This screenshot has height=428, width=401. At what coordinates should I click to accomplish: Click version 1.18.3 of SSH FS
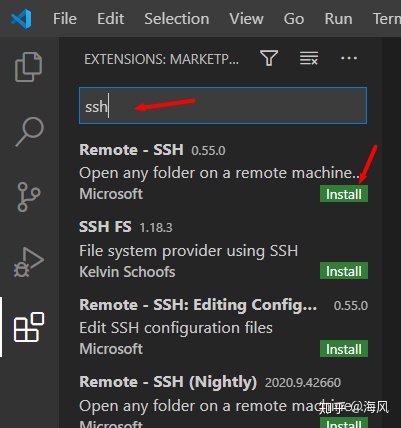[156, 228]
